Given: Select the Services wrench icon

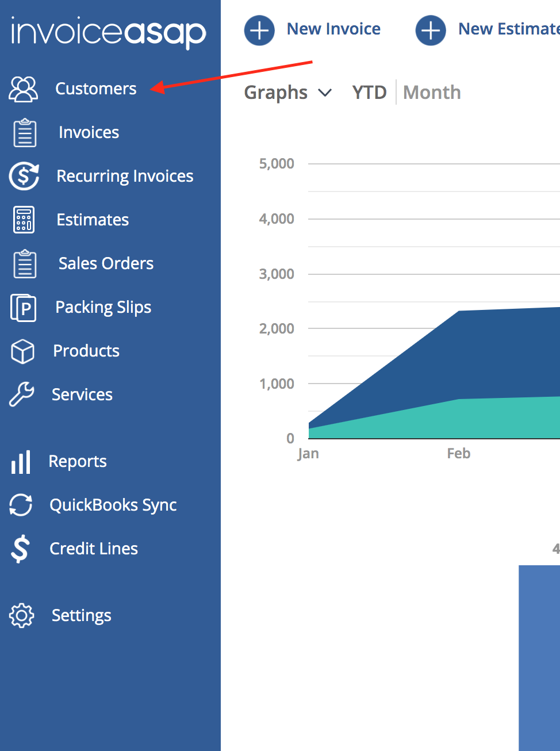Looking at the screenshot, I should click(x=22, y=394).
